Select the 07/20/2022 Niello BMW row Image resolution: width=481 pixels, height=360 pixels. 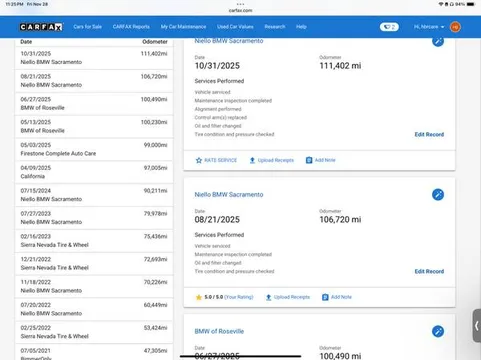coord(94,309)
